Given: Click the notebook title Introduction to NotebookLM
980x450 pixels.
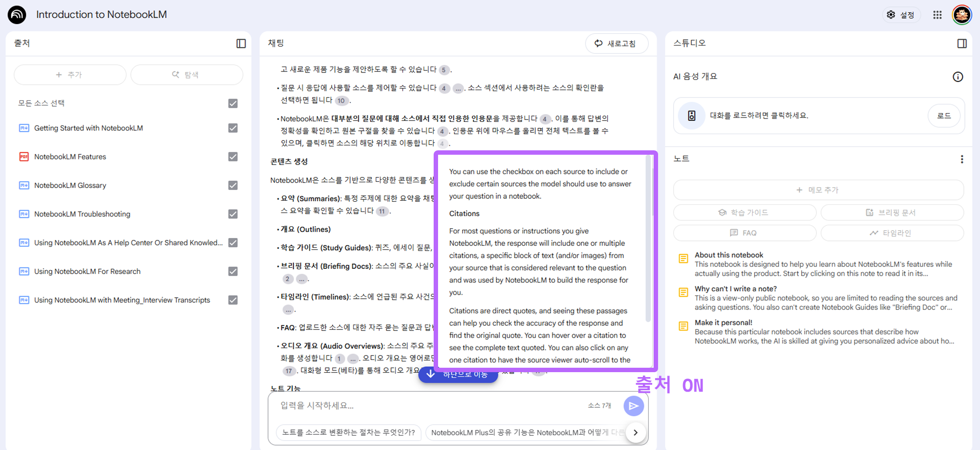Looking at the screenshot, I should [101, 15].
